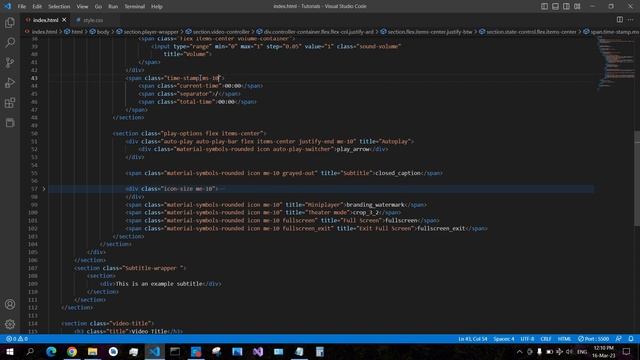Open Google Chrome from the taskbar

(x=72, y=351)
